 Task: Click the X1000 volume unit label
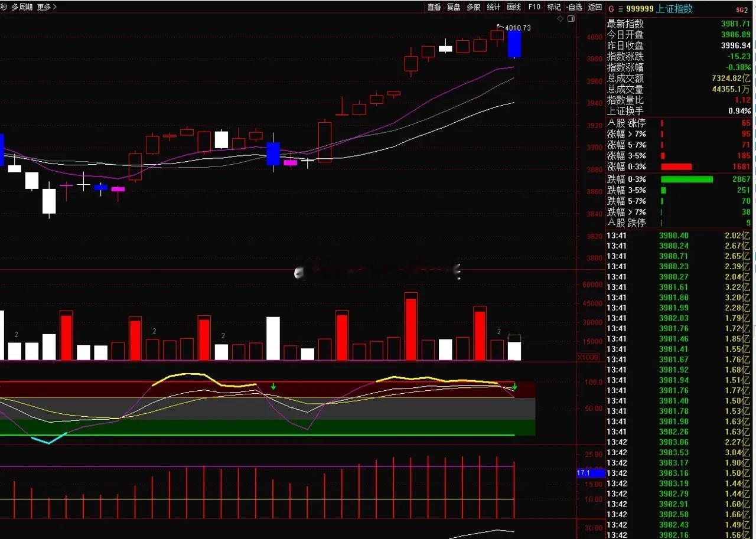tap(588, 357)
